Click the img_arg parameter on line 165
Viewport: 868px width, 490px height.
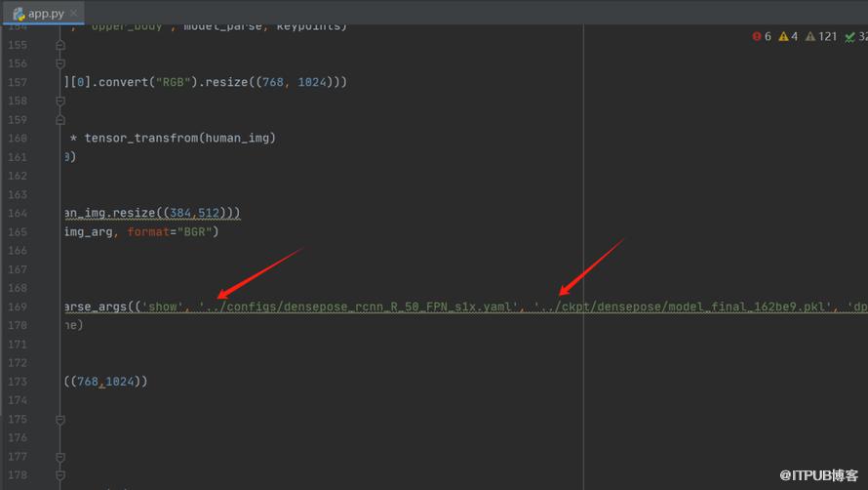point(89,231)
